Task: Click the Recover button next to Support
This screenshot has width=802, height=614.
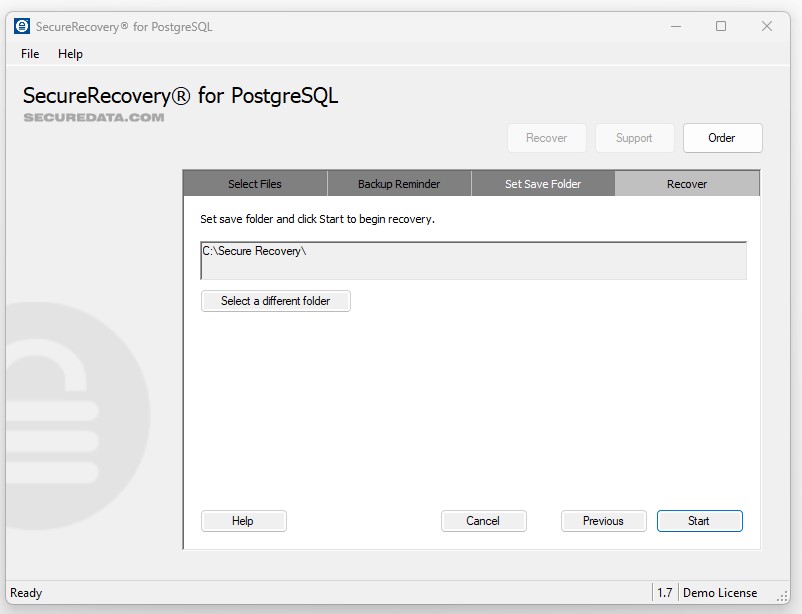Action: coord(547,138)
